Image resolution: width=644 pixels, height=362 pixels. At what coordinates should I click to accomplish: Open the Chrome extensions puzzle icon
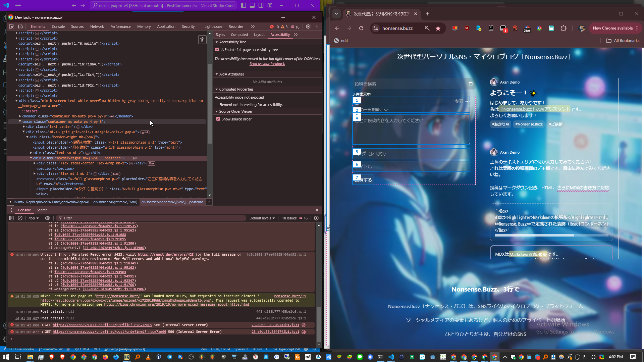[564, 28]
